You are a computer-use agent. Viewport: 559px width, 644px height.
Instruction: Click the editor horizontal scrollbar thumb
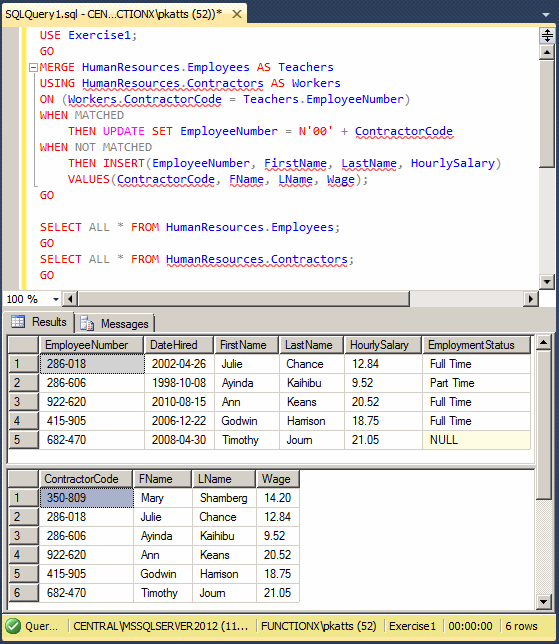[x=244, y=299]
